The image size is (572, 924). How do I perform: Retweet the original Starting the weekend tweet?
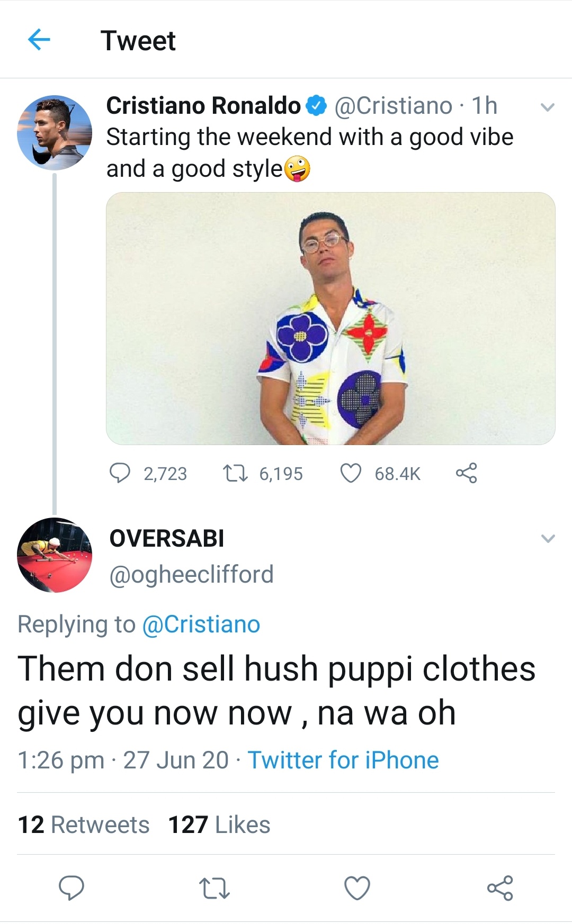pos(235,473)
